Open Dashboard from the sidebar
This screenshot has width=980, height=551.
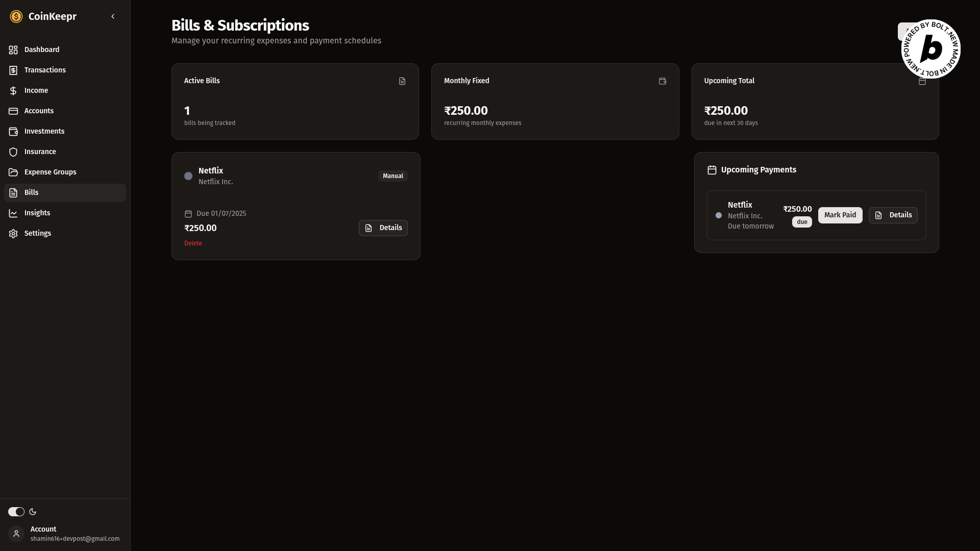tap(42, 49)
